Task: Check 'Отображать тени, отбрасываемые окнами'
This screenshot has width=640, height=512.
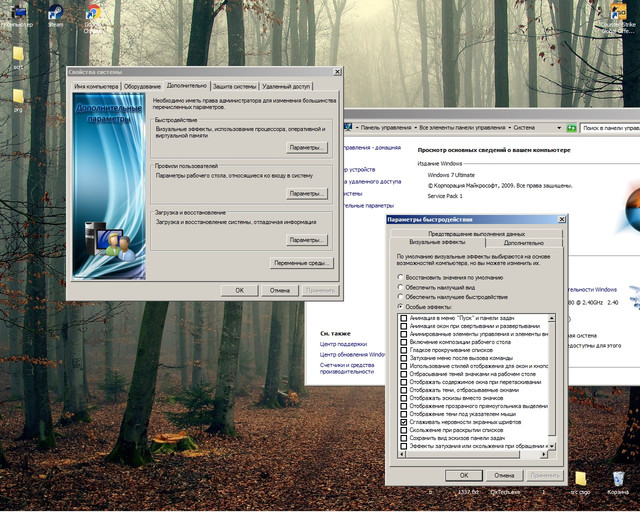Action: pos(404,390)
